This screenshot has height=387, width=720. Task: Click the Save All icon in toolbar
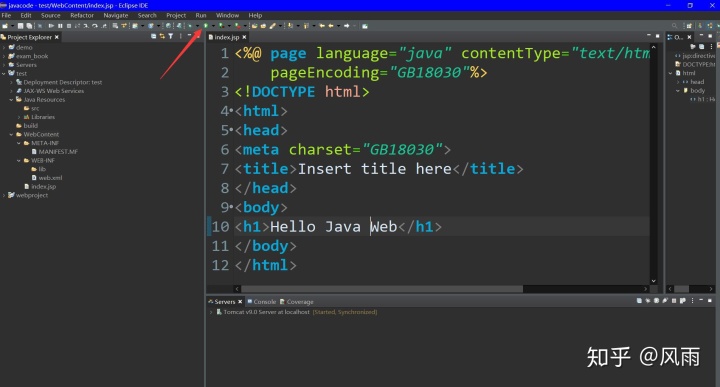point(29,26)
